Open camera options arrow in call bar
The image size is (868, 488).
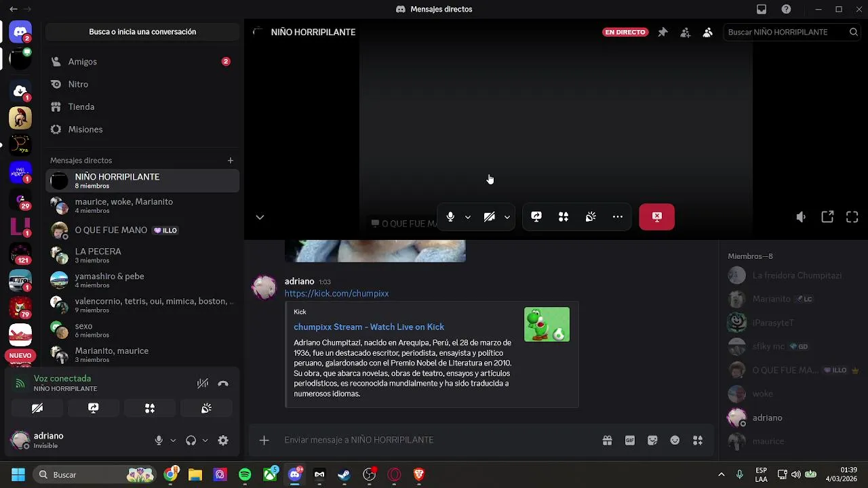click(x=507, y=217)
